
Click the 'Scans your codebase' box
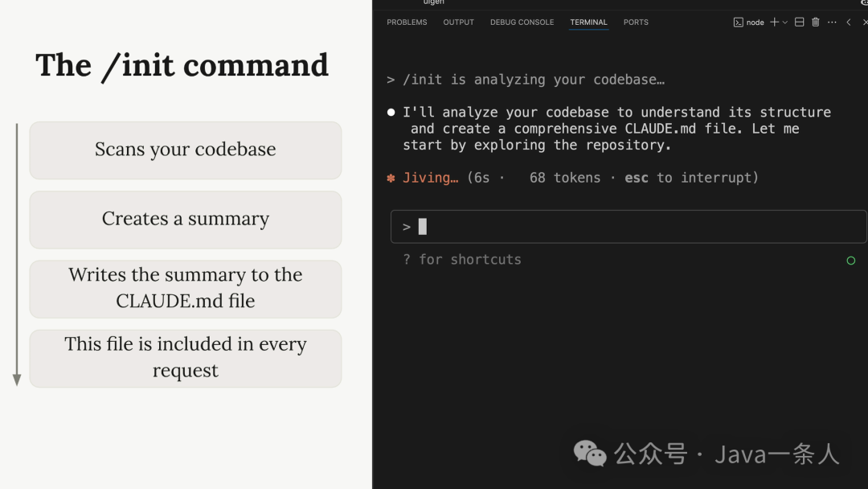(186, 150)
